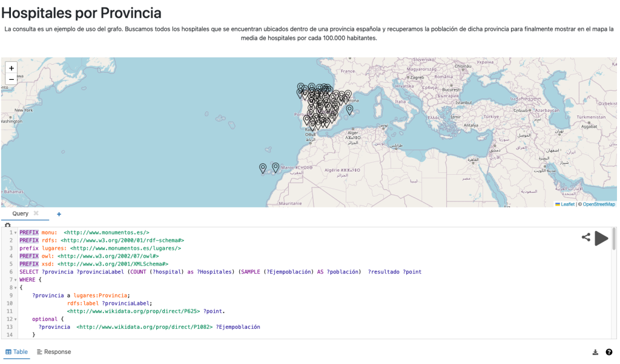Switch to the Response tab
The height and width of the screenshot is (364, 620).
click(x=54, y=352)
